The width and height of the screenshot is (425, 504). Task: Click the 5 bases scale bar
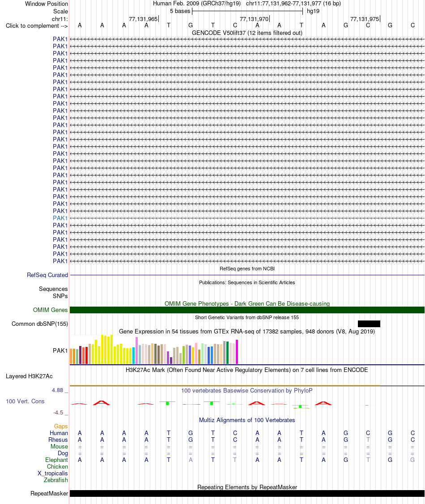click(247, 11)
